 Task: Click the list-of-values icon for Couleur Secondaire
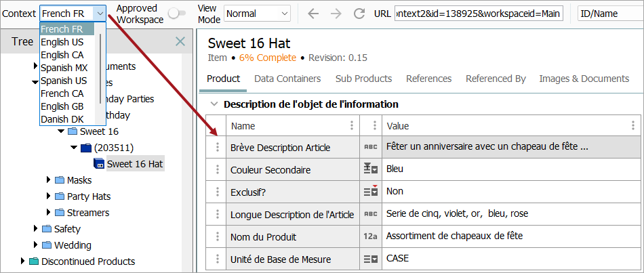(371, 169)
